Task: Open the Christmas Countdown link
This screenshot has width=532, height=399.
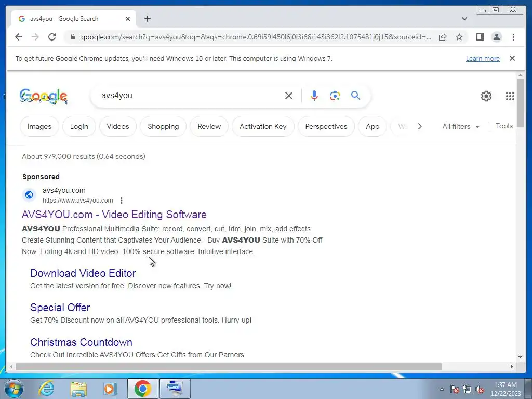Action: [x=81, y=342]
